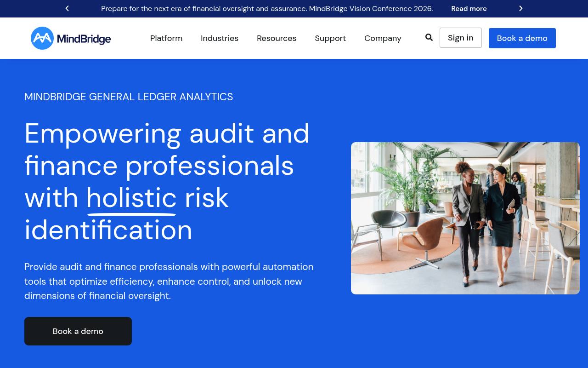Advance announcement with right chevron
The image size is (588, 368).
tap(520, 8)
